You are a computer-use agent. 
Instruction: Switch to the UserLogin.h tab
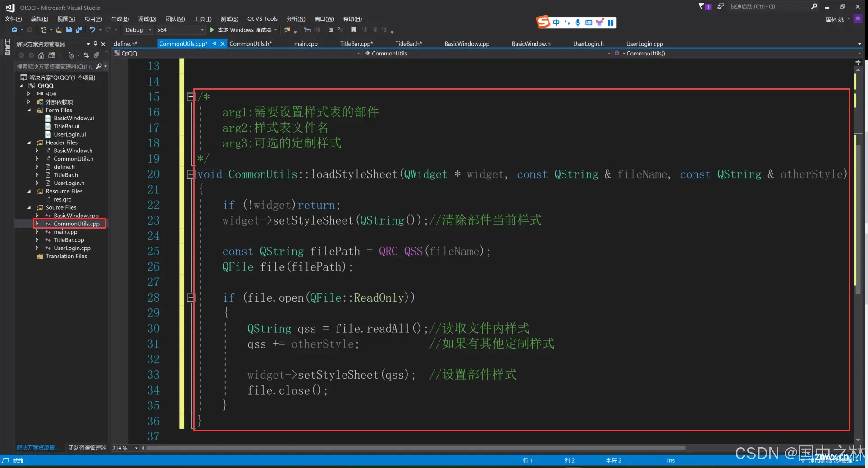tap(588, 44)
